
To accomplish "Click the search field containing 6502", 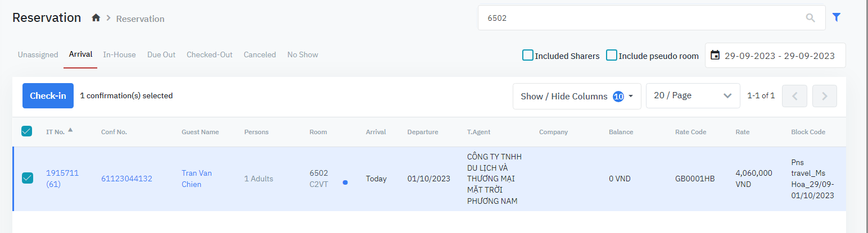I will click(641, 18).
